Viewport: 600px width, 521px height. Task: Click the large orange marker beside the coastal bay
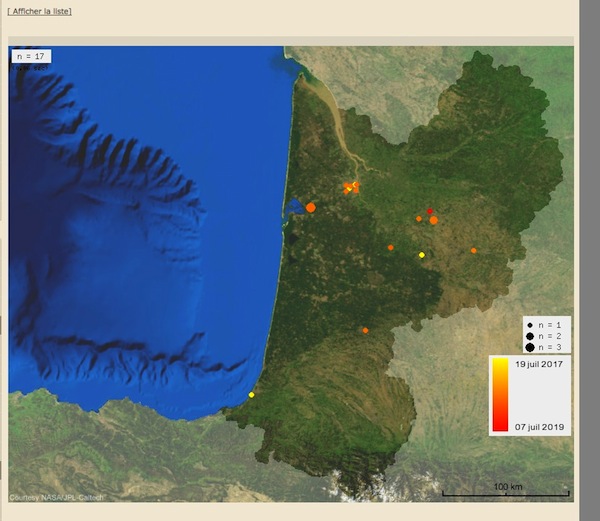(x=311, y=207)
